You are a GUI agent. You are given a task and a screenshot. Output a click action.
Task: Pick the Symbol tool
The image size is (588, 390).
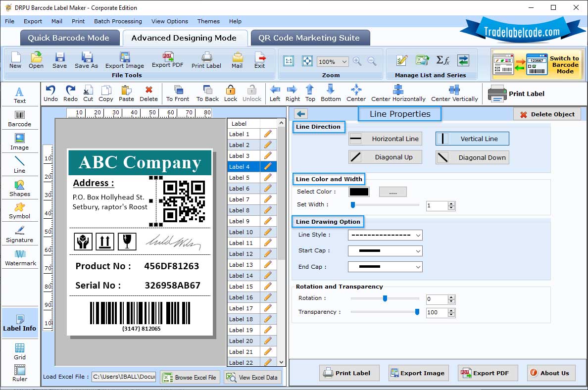[x=19, y=211]
